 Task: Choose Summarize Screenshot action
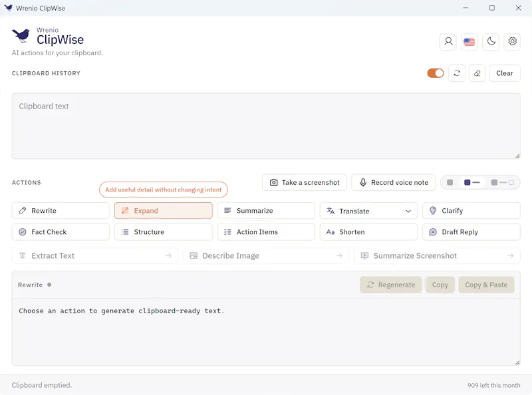coord(437,256)
